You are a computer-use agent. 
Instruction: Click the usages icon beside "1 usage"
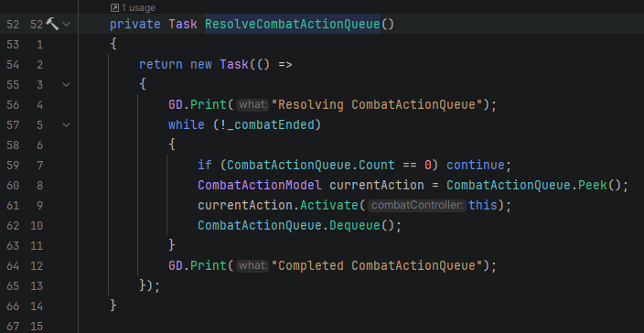coord(115,8)
